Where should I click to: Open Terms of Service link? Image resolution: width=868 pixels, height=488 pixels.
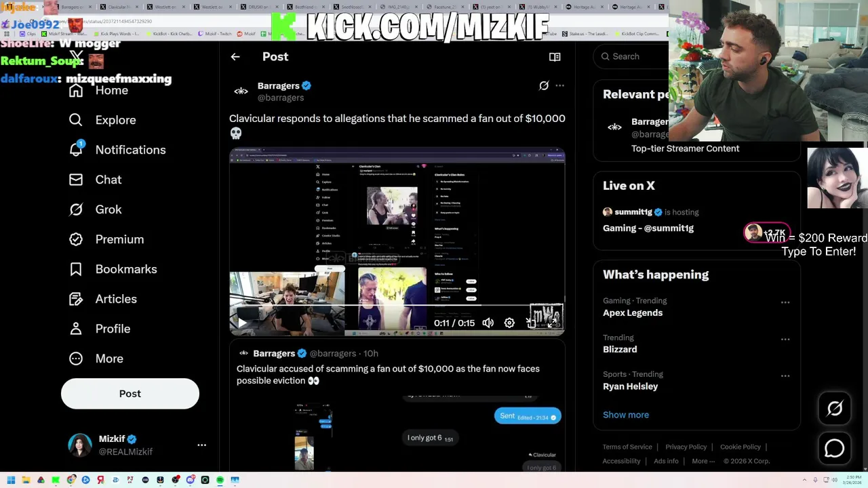point(627,447)
